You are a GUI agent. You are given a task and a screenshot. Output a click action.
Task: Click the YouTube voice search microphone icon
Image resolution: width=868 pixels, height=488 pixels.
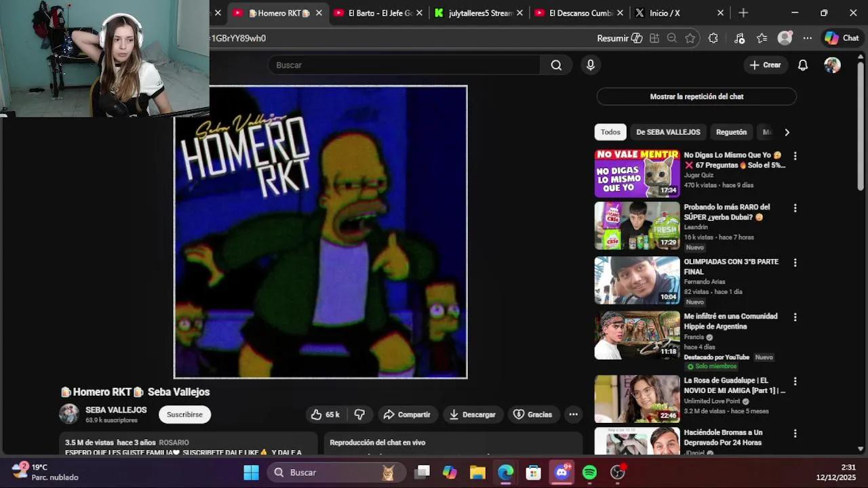coord(590,64)
